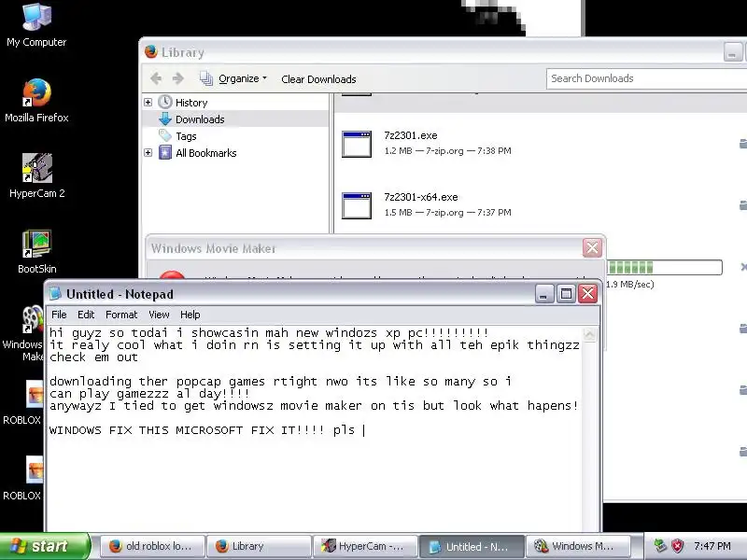
Task: Click the red security shield tray icon
Action: (x=678, y=546)
